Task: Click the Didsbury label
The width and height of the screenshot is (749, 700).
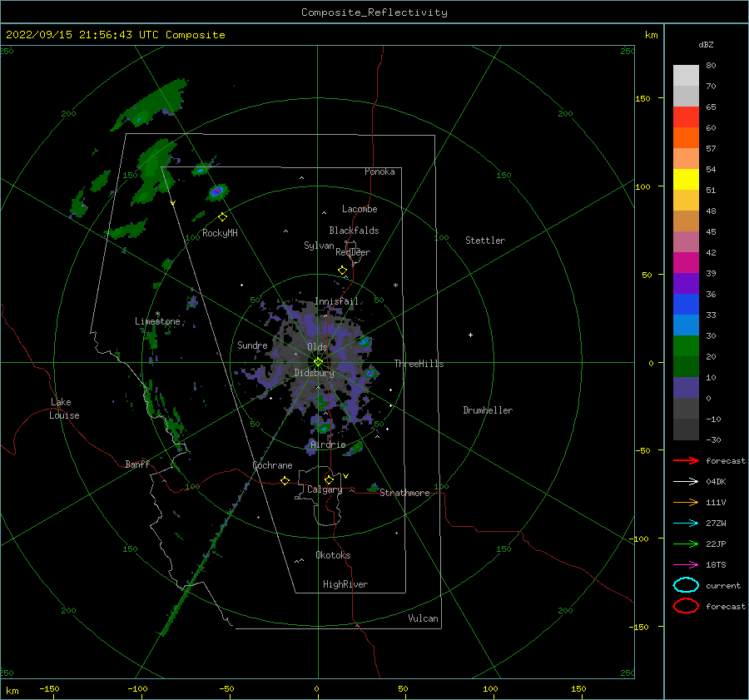Action: (x=314, y=373)
